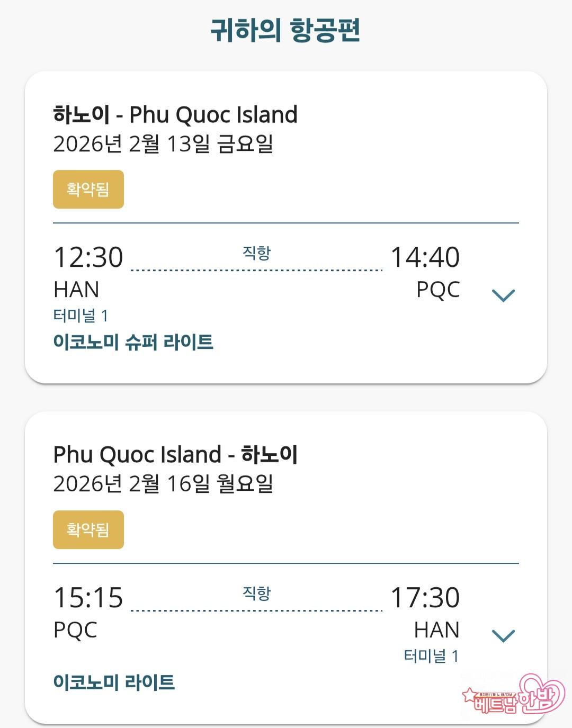
Task: Select the 터미널 1 label under HAN departure
Action: pos(81,316)
